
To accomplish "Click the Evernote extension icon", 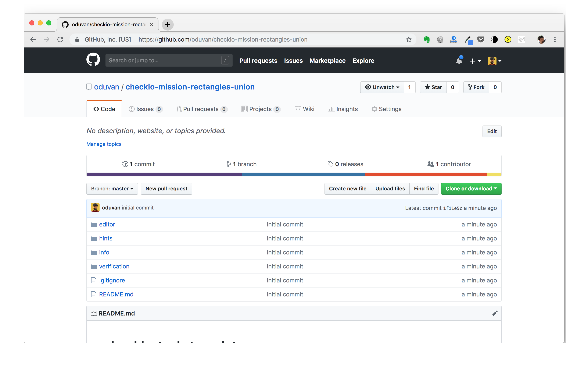I will 427,39.
